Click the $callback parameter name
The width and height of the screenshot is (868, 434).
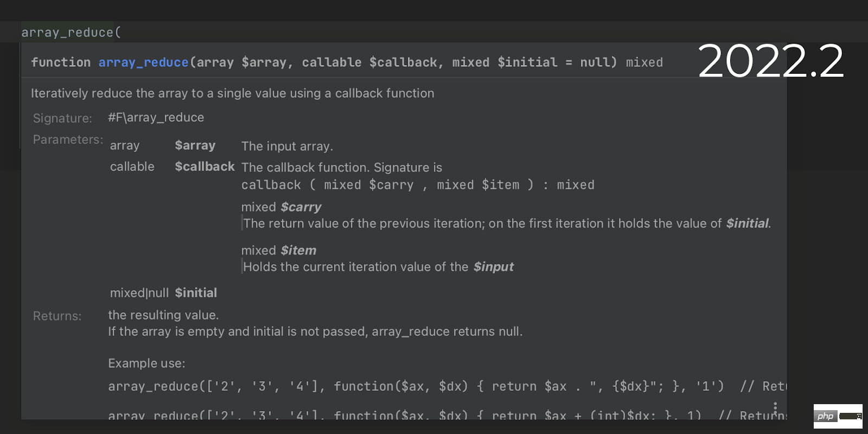pyautogui.click(x=205, y=166)
